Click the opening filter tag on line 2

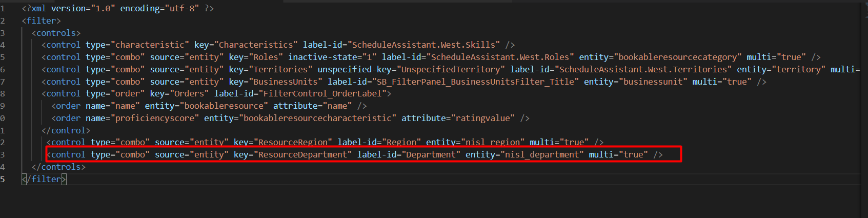(x=41, y=21)
